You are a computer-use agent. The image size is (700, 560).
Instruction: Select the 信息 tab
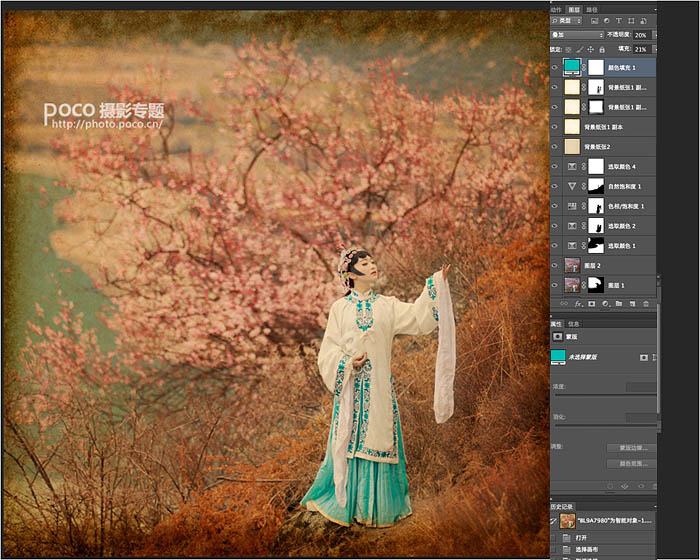click(x=574, y=324)
